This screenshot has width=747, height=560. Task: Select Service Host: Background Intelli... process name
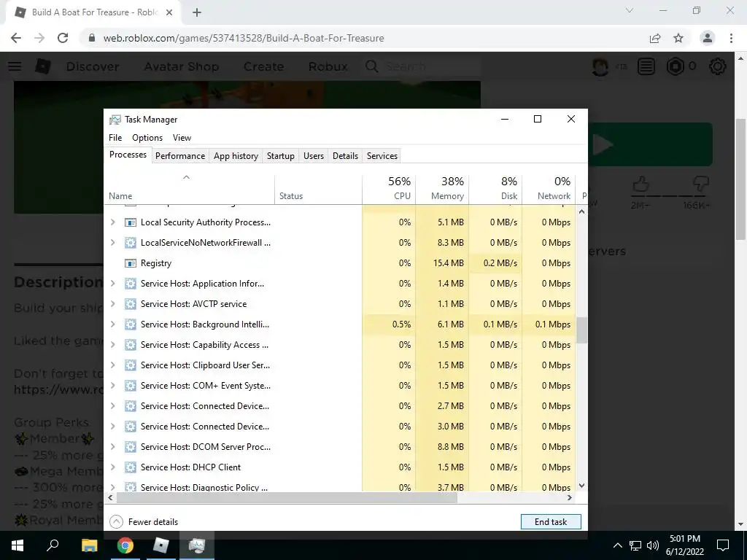pyautogui.click(x=205, y=324)
